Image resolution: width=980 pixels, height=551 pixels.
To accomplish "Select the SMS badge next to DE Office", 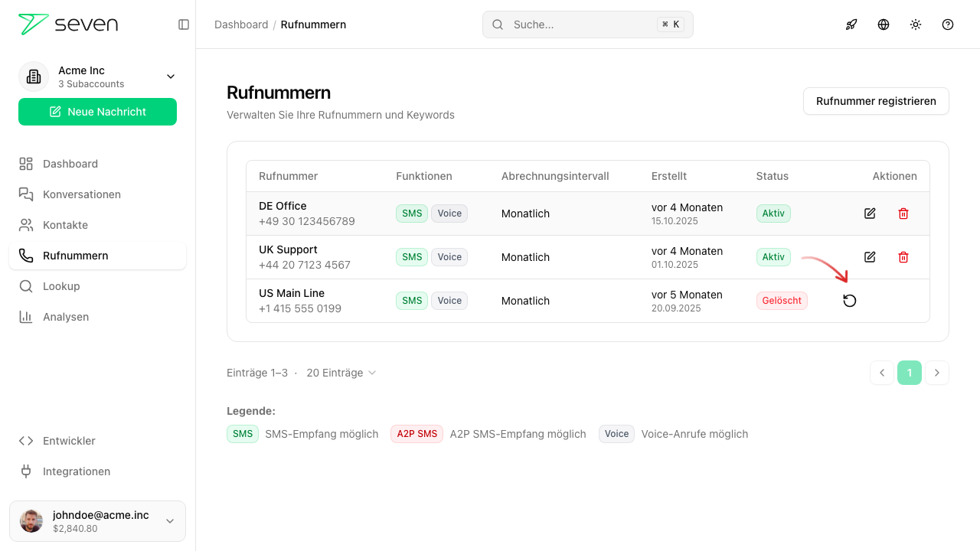I will pyautogui.click(x=412, y=214).
